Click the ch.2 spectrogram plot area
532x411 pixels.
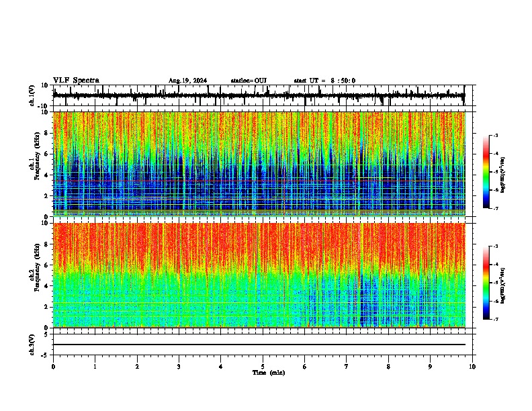[259, 275]
